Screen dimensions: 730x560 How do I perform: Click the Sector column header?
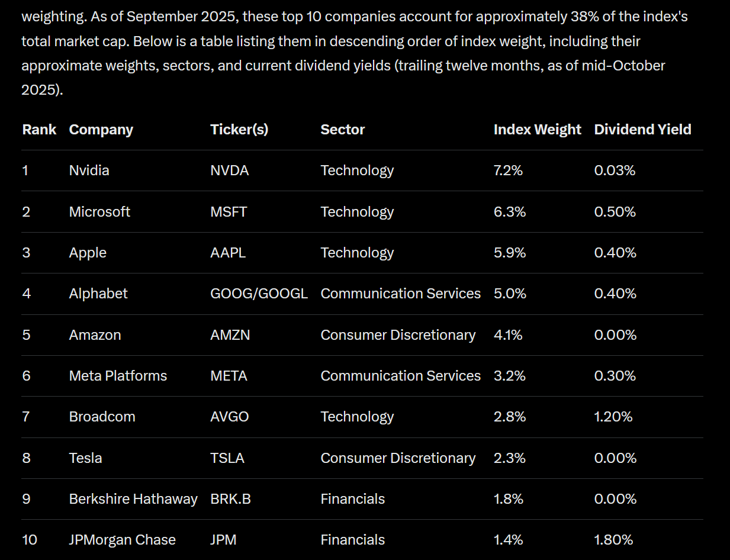click(x=343, y=130)
